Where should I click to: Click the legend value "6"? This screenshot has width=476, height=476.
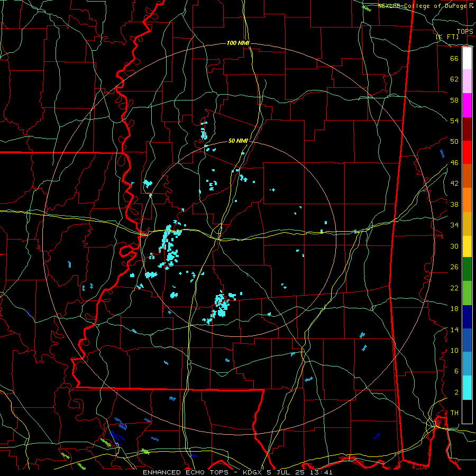[456, 371]
